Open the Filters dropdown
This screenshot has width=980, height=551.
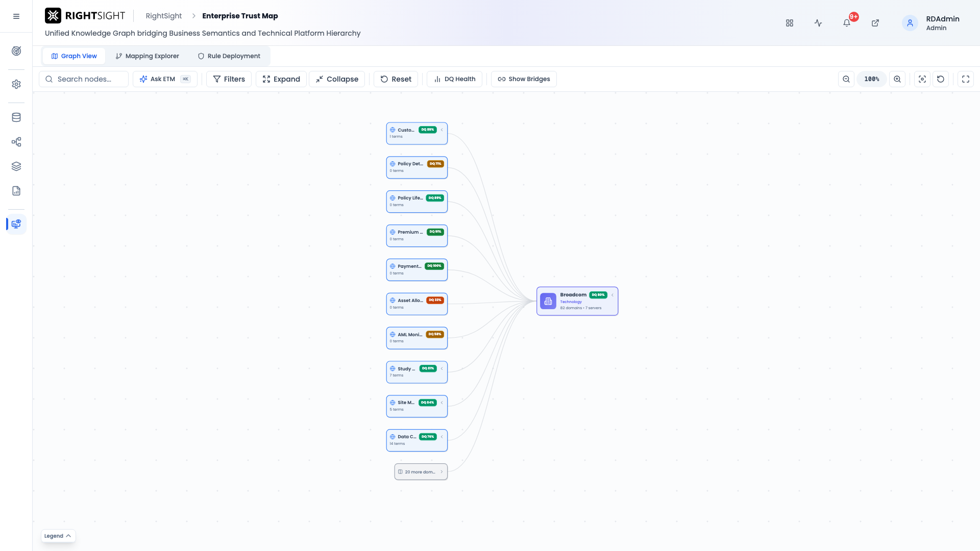tap(229, 79)
